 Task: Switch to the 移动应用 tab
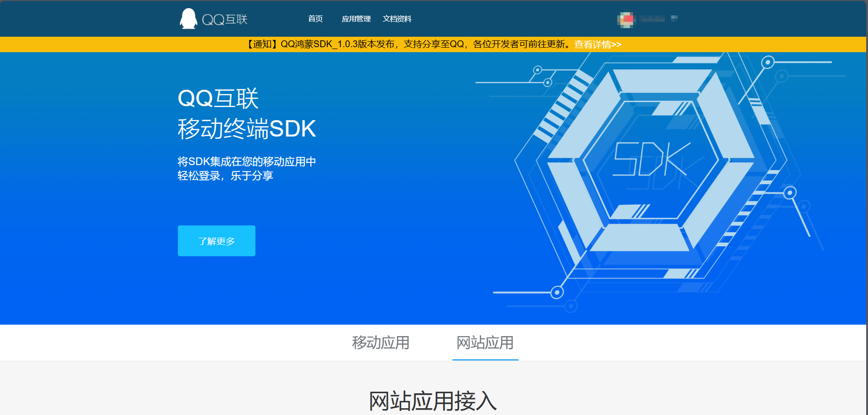(381, 343)
